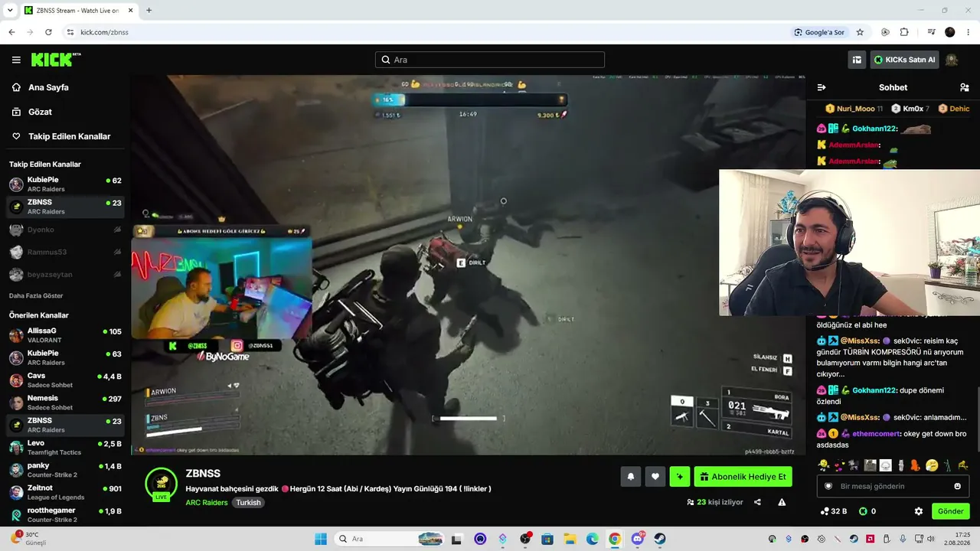Open Steam from the taskbar
Image resolution: width=980 pixels, height=551 pixels.
(x=659, y=539)
